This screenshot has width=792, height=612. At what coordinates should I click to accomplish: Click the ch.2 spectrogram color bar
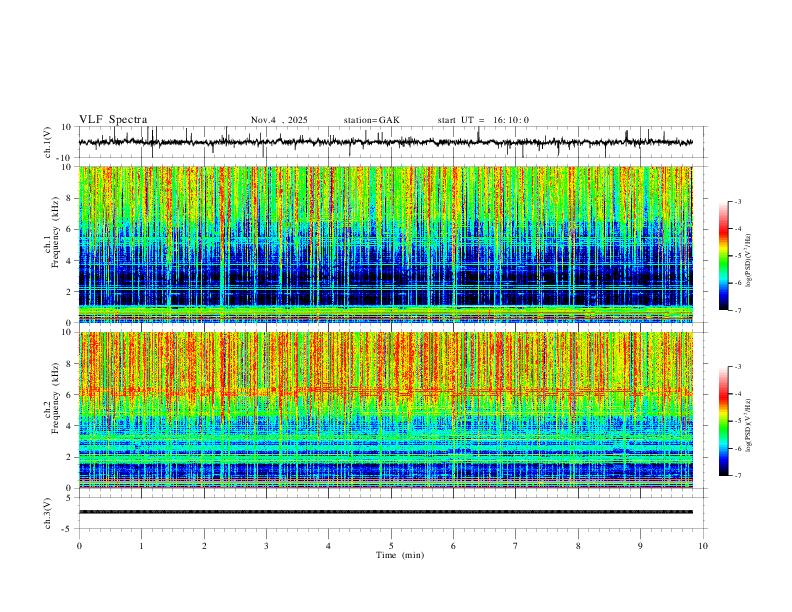pyautogui.click(x=724, y=421)
